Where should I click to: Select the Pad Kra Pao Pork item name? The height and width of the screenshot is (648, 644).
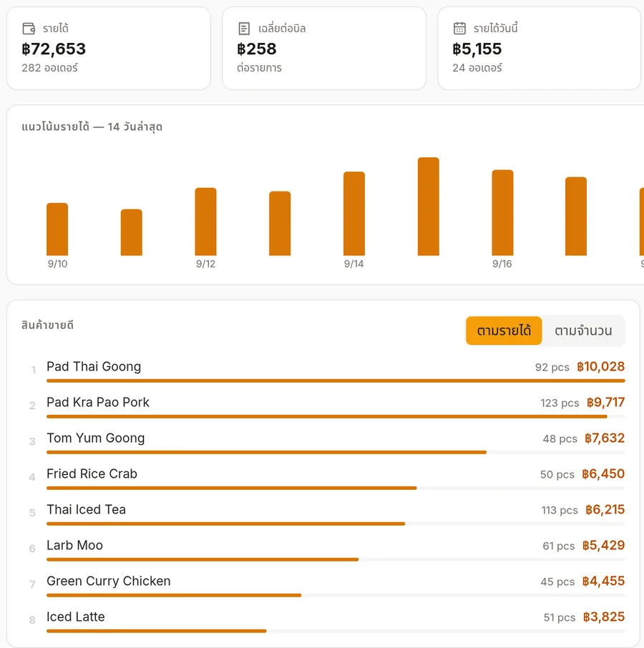(98, 402)
